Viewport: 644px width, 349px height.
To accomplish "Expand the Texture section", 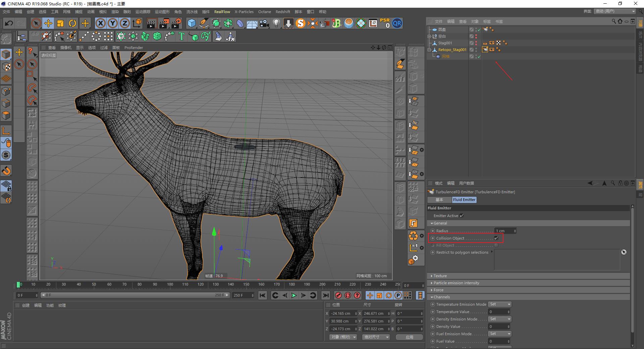I will [x=432, y=276].
